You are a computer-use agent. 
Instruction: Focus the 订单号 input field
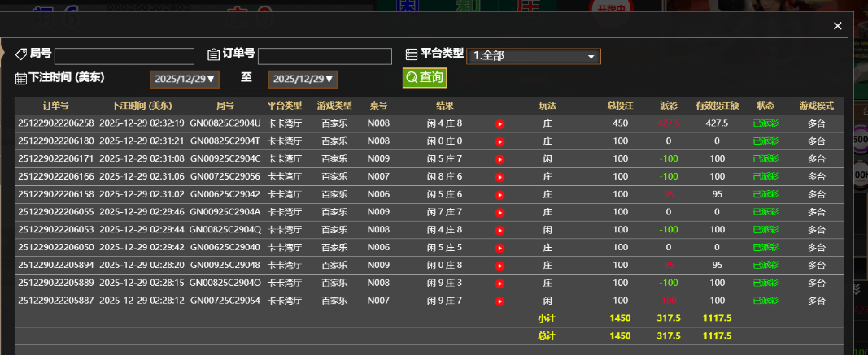click(325, 56)
